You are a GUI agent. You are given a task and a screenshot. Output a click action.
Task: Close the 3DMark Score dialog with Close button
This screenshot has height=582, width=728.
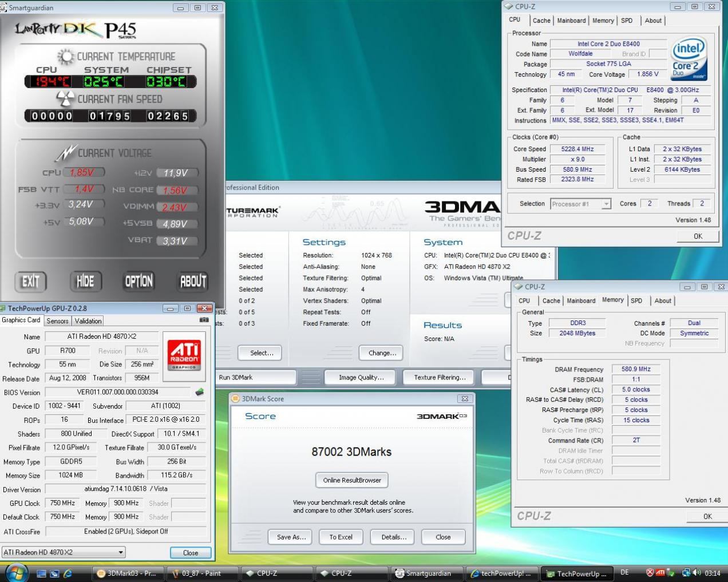pyautogui.click(x=443, y=537)
